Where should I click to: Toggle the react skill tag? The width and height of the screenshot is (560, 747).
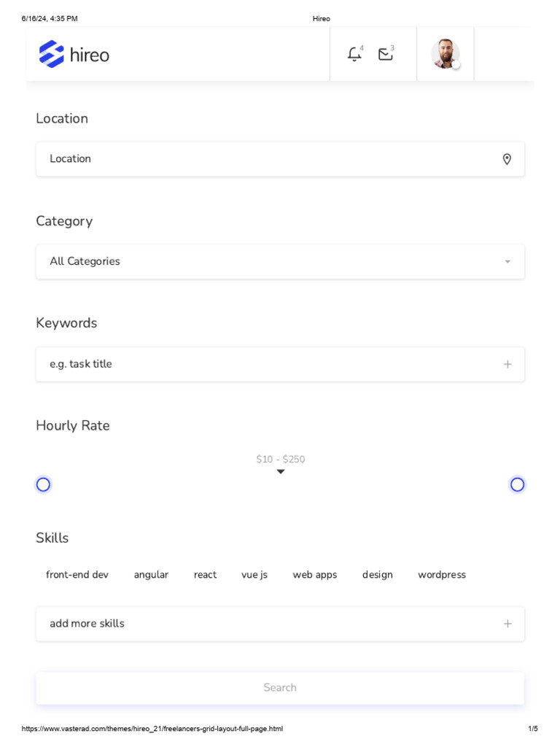205,575
